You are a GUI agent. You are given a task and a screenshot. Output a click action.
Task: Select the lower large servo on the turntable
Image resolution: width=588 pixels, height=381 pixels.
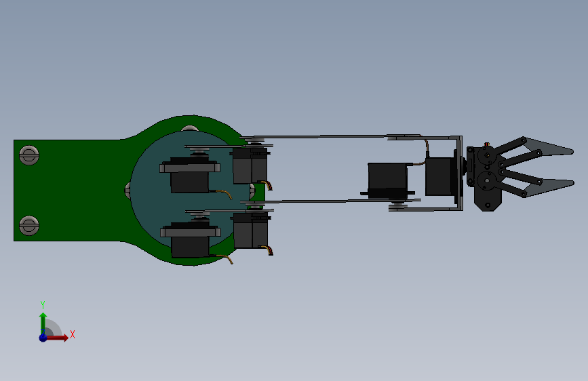pyautogui.click(x=190, y=241)
